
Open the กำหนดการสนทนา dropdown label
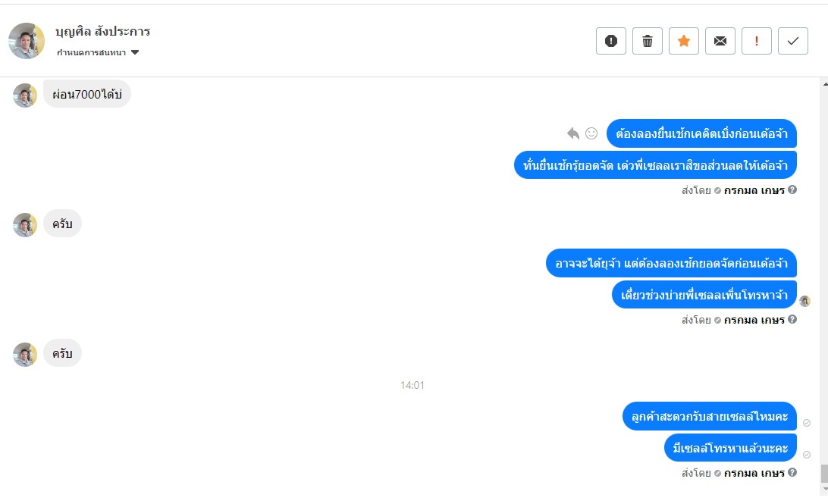(x=91, y=52)
